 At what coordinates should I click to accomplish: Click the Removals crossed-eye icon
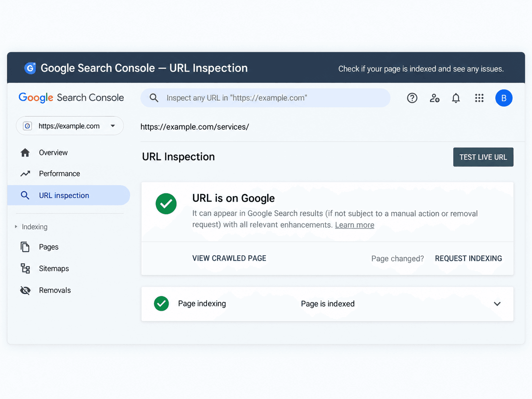pyautogui.click(x=25, y=290)
